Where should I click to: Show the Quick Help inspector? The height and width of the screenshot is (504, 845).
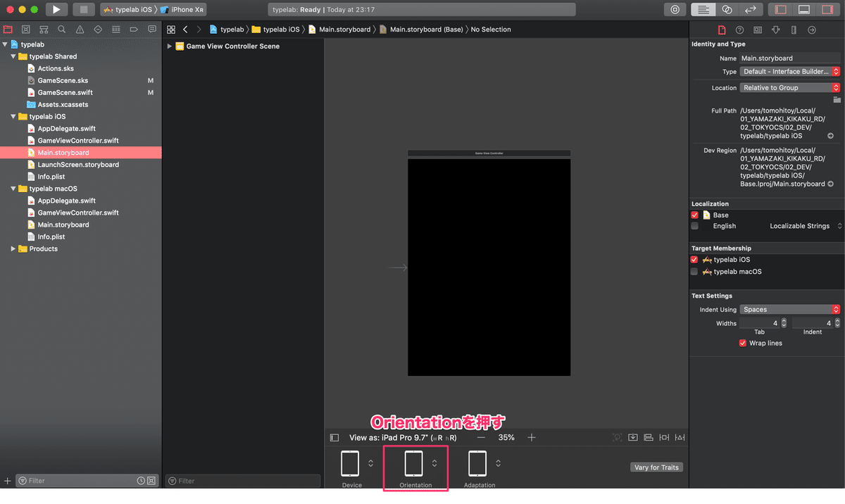(x=739, y=30)
